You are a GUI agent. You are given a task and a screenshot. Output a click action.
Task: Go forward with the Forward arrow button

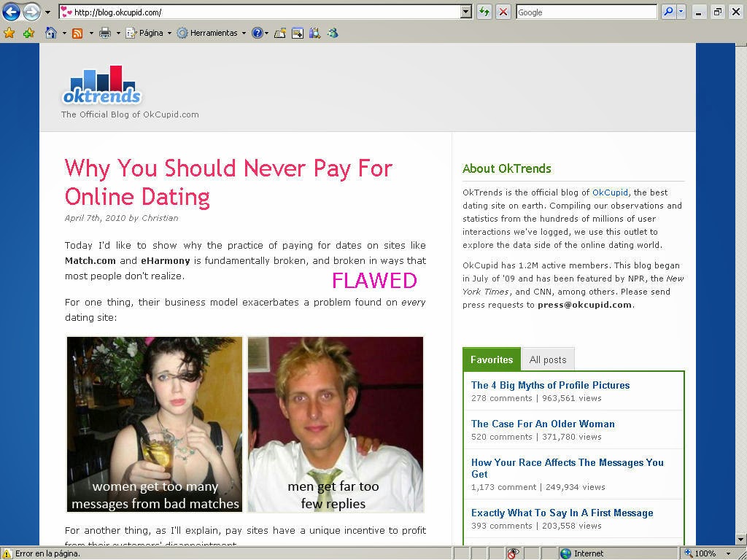pos(31,12)
